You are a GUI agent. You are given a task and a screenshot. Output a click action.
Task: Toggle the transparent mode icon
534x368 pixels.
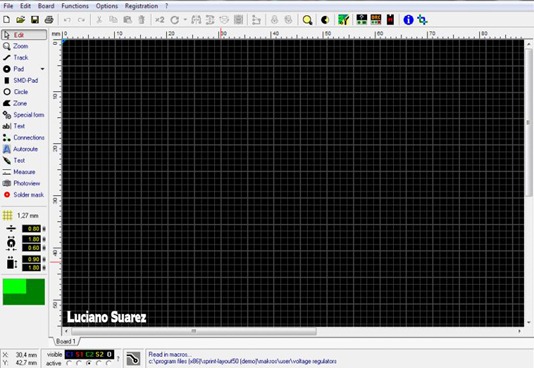tap(325, 20)
